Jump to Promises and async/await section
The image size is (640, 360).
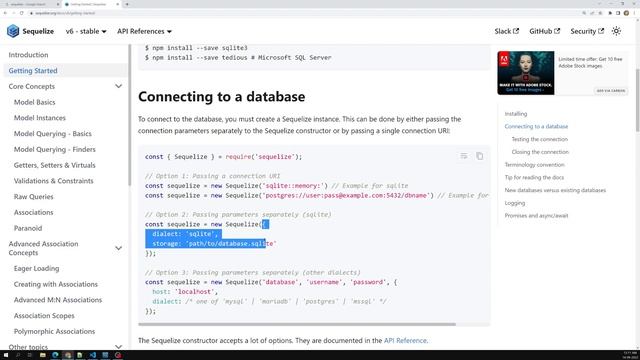(x=536, y=216)
